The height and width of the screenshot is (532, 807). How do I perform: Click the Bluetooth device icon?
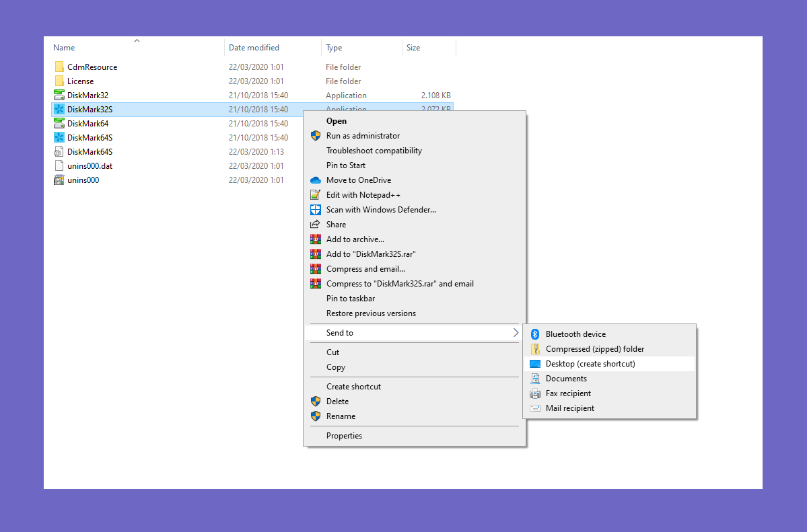(535, 334)
